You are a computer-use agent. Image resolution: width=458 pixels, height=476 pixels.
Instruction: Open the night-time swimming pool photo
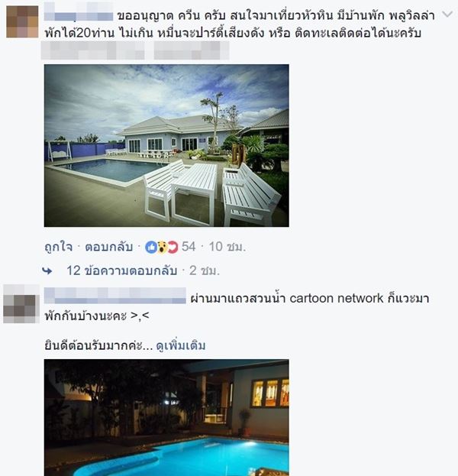point(166,418)
